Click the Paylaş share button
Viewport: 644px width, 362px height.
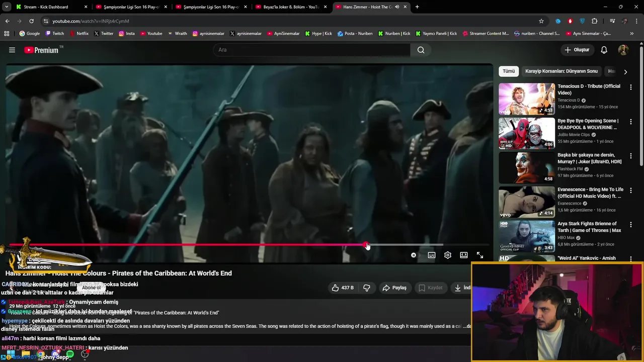coord(394,288)
